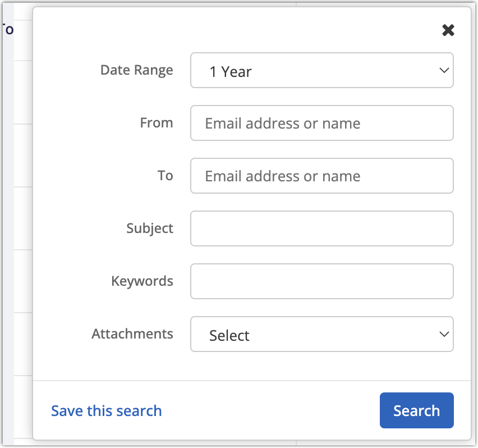Image resolution: width=478 pixels, height=448 pixels.
Task: Click the Attachments field label
Action: (x=132, y=334)
